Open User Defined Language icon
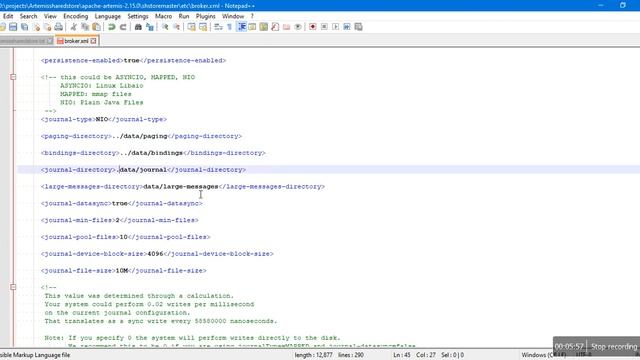640x360 pixels. [x=252, y=27]
